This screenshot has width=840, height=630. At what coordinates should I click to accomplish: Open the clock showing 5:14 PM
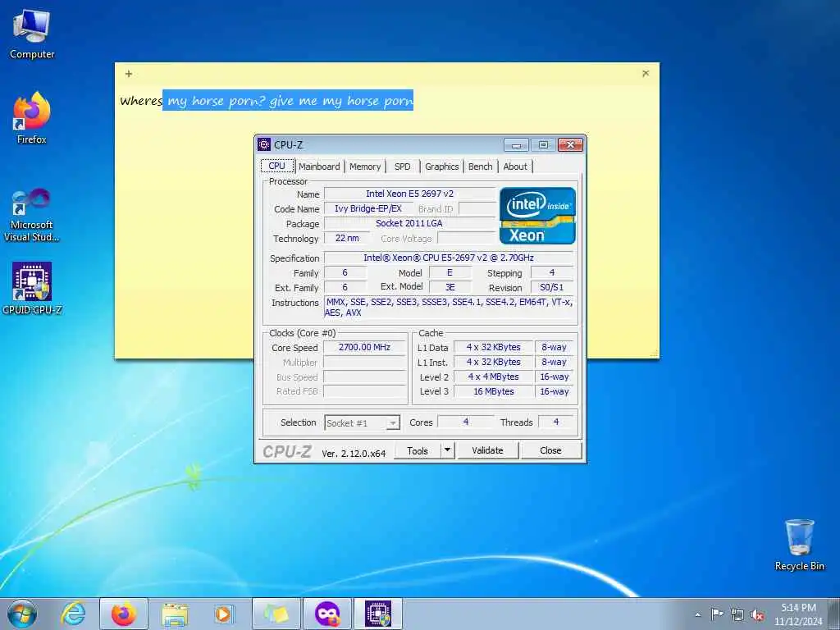click(x=798, y=614)
